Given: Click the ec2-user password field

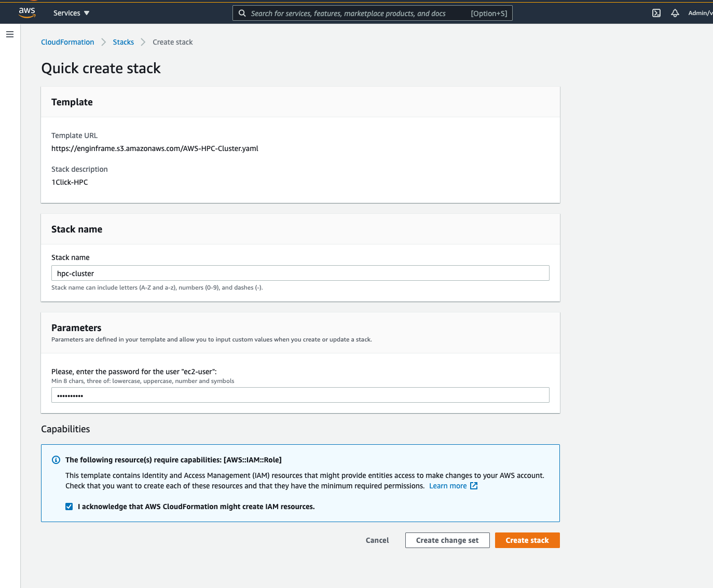Looking at the screenshot, I should [x=300, y=395].
